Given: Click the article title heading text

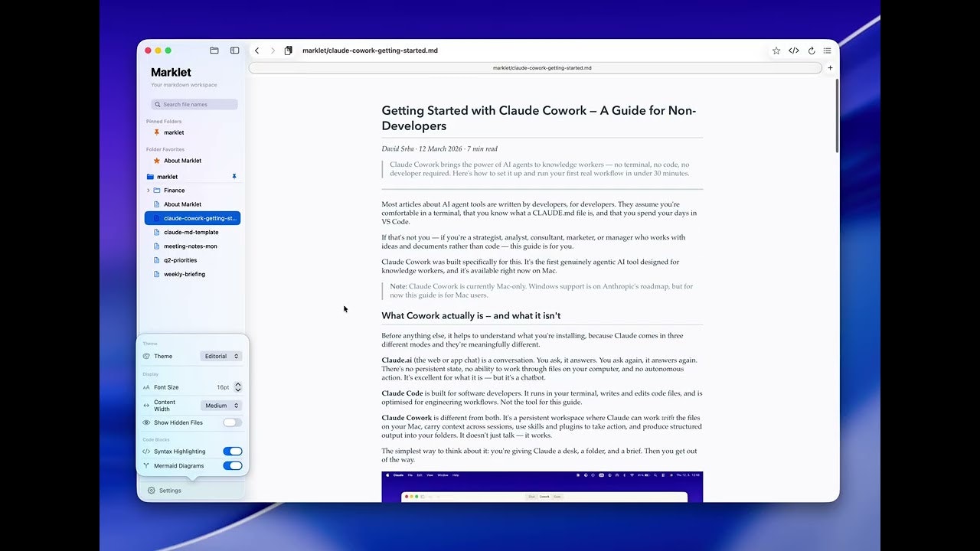Looking at the screenshot, I should click(539, 118).
